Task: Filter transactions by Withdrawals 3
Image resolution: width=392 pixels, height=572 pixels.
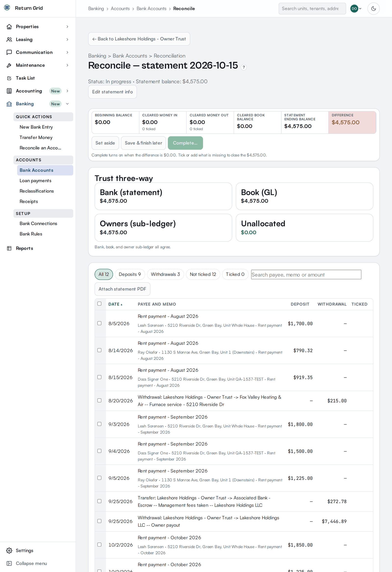Action: (x=165, y=274)
